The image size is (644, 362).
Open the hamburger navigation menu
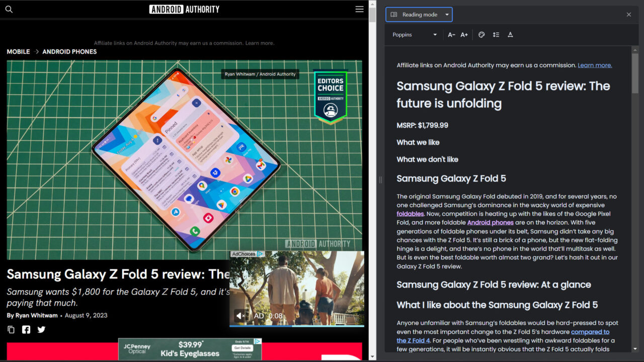(x=359, y=9)
